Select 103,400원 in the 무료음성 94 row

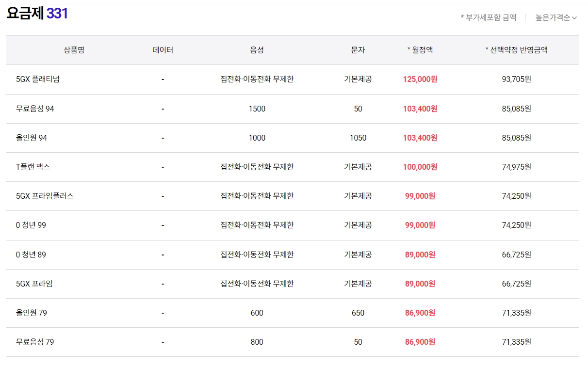click(x=420, y=109)
